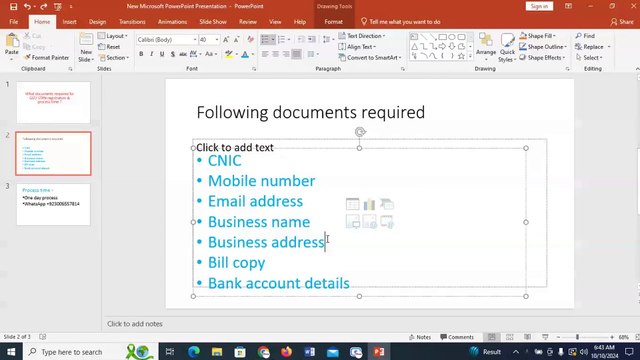Viewport: 640px width, 360px height.
Task: Open Quick Styles gallery
Action: pyautogui.click(x=507, y=48)
